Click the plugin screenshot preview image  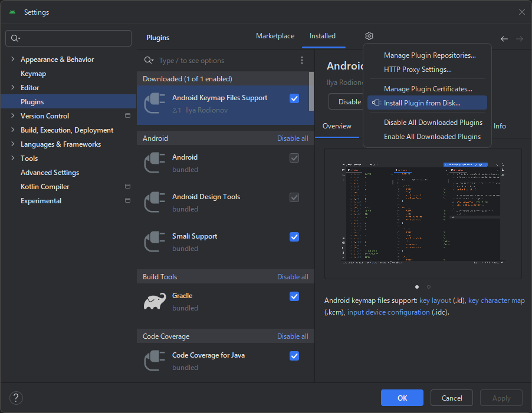[x=422, y=213]
